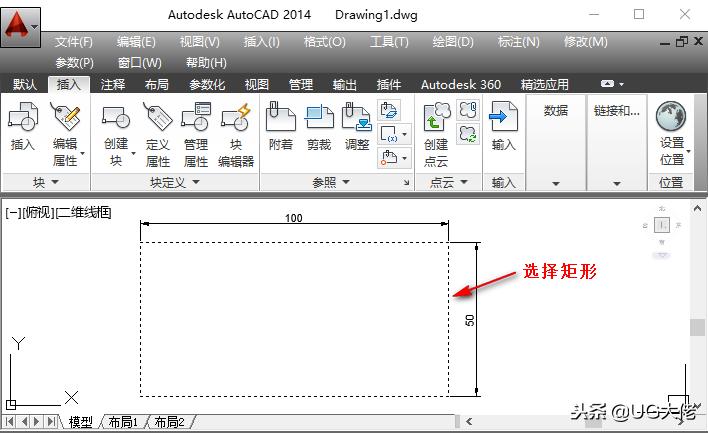Viewport: 708px width, 433px height.
Task: Open the 工具(T) menu
Action: point(389,42)
